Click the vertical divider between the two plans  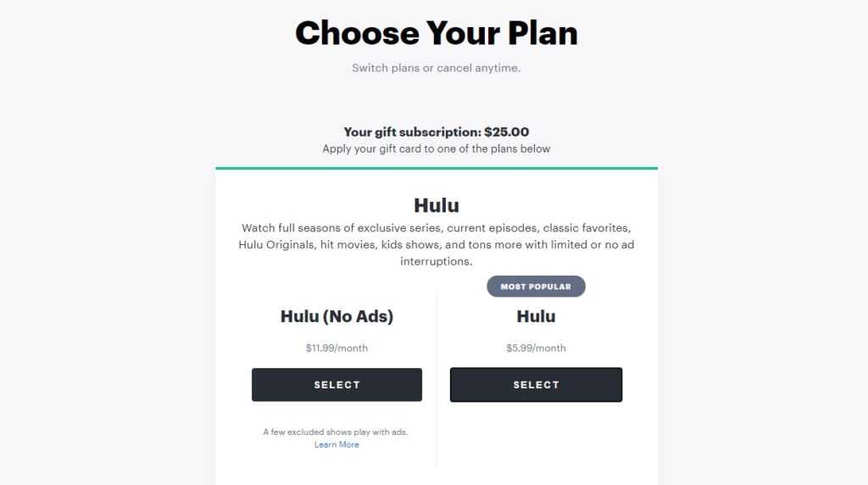(x=437, y=382)
